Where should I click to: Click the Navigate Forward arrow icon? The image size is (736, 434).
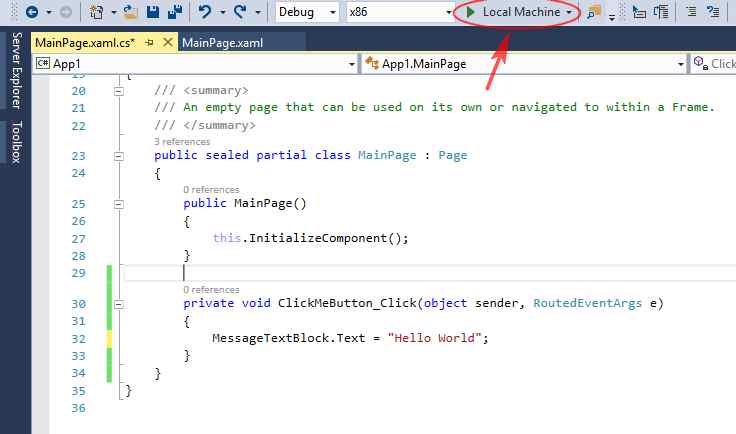[x=66, y=12]
